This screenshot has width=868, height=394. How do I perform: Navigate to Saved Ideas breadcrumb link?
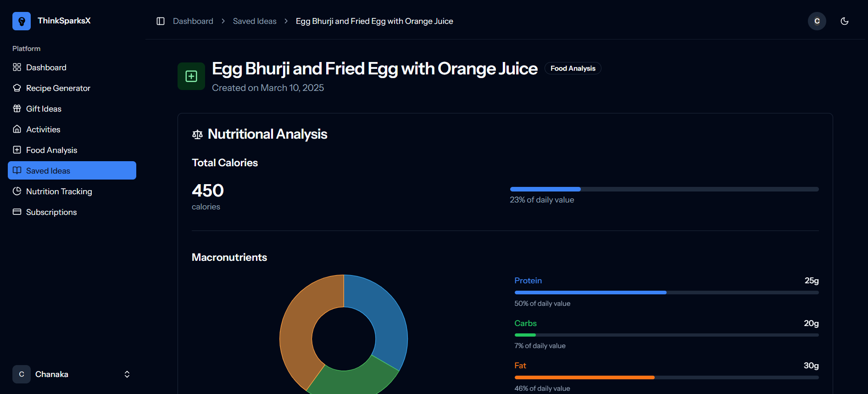(255, 21)
